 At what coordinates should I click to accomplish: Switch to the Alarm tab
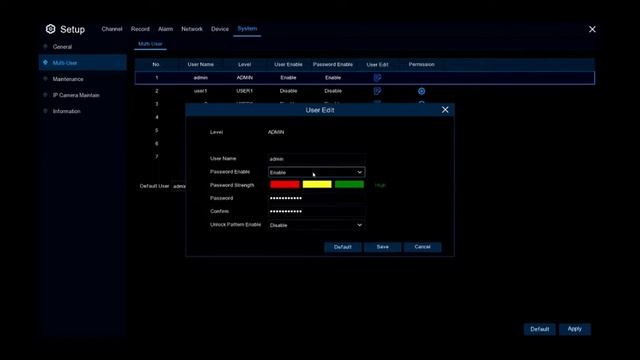coord(165,29)
